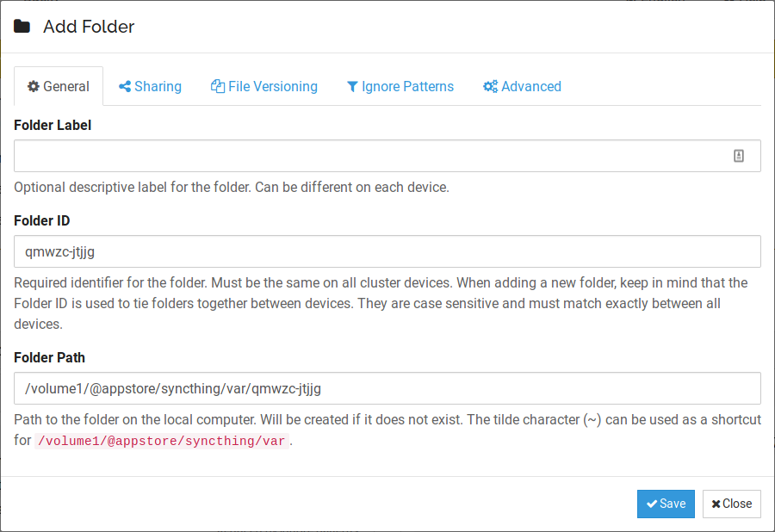Click the funnel icon beside Ignore Patterns
The height and width of the screenshot is (532, 775).
pos(352,87)
